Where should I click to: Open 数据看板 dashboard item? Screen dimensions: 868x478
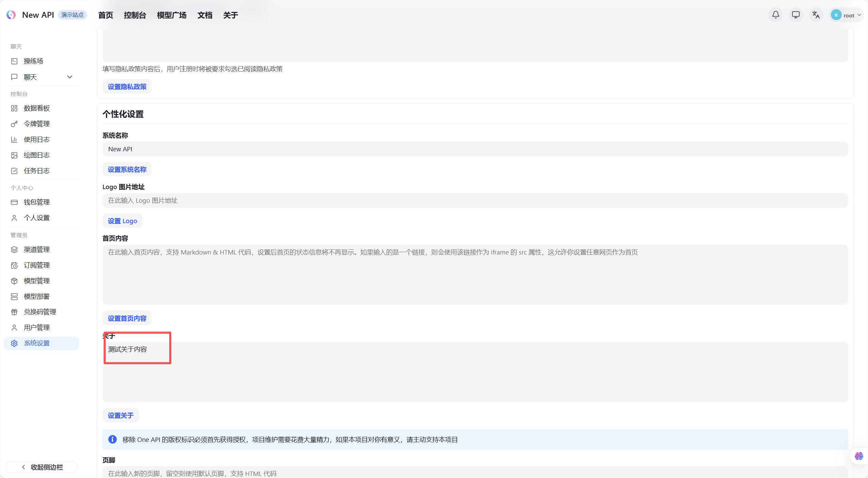36,108
